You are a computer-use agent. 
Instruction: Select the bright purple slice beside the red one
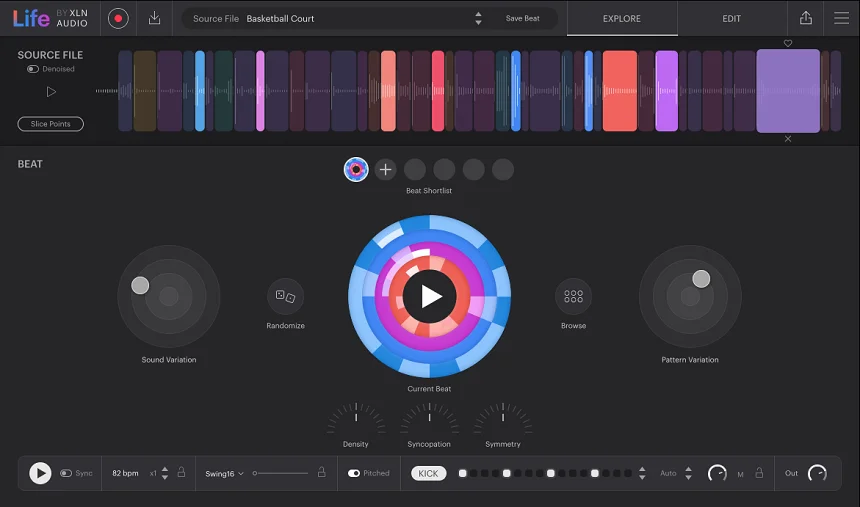click(x=667, y=91)
